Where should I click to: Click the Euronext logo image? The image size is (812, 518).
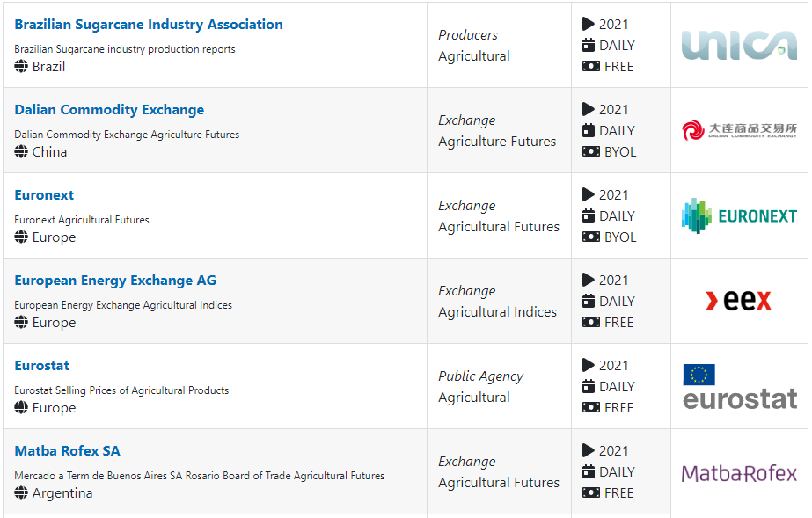tap(739, 215)
